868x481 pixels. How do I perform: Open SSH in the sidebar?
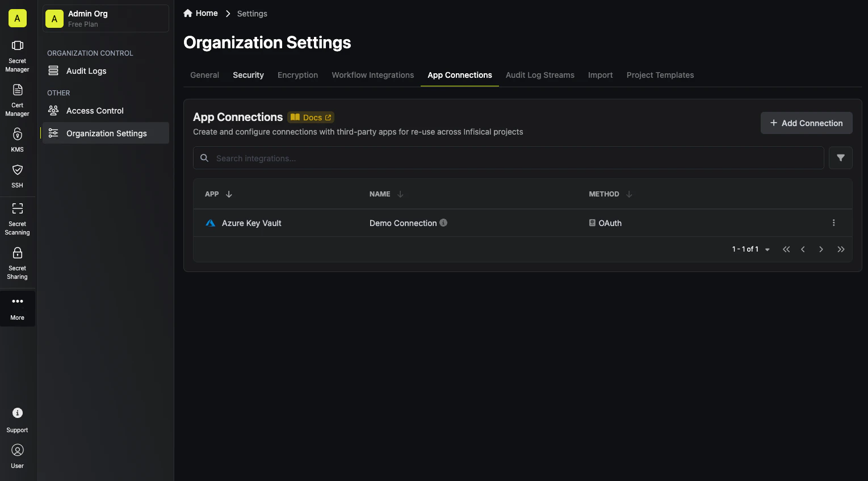[18, 176]
